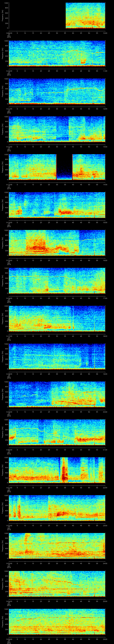Click the 22:00 end time label
This screenshot has width=114, height=644.
(105, 487)
